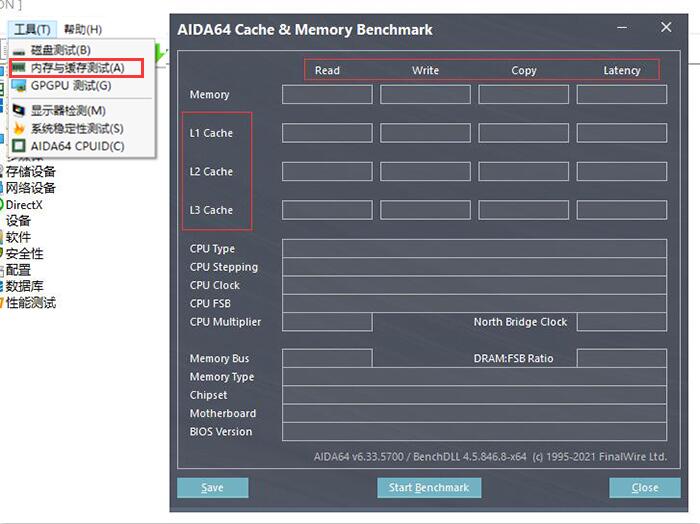Select DirectX in the sidebar tree
Image resolution: width=700 pixels, height=524 pixels.
pyautogui.click(x=25, y=205)
